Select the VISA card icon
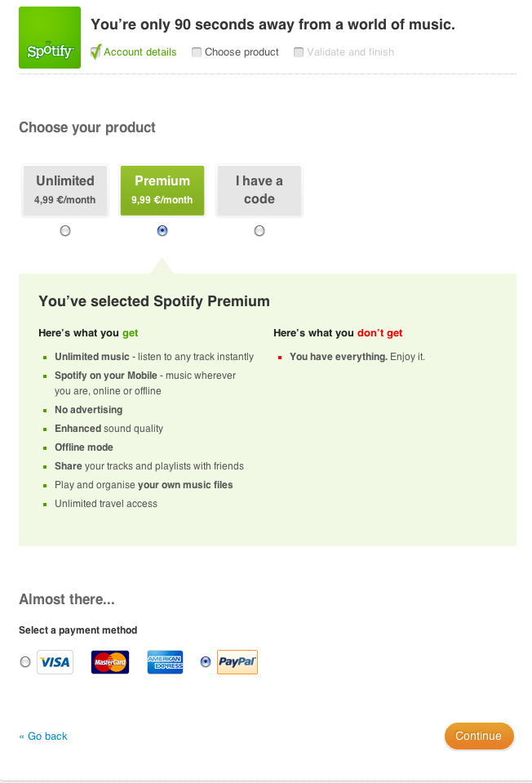Viewport: 532px width, 783px height. pos(55,662)
